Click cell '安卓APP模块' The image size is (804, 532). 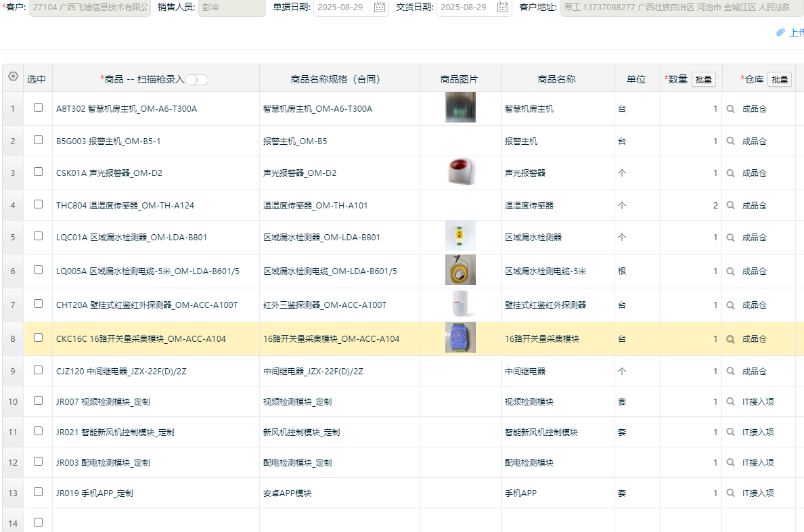point(340,493)
